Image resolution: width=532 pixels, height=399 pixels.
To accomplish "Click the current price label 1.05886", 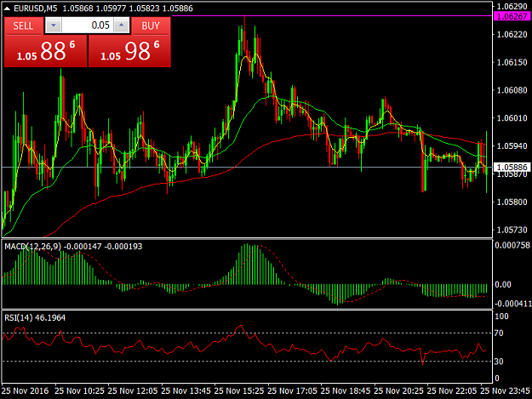I will pyautogui.click(x=512, y=167).
